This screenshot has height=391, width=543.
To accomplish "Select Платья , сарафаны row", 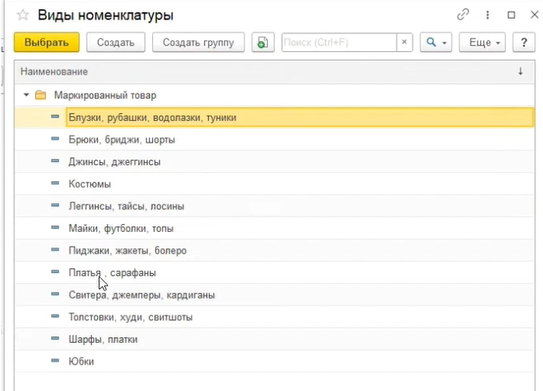I will [274, 273].
